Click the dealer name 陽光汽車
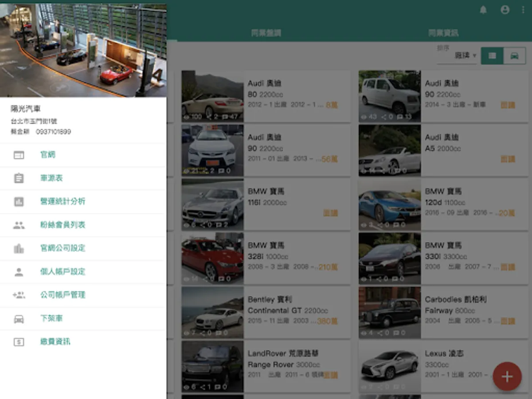Image resolution: width=532 pixels, height=399 pixels. tap(26, 109)
